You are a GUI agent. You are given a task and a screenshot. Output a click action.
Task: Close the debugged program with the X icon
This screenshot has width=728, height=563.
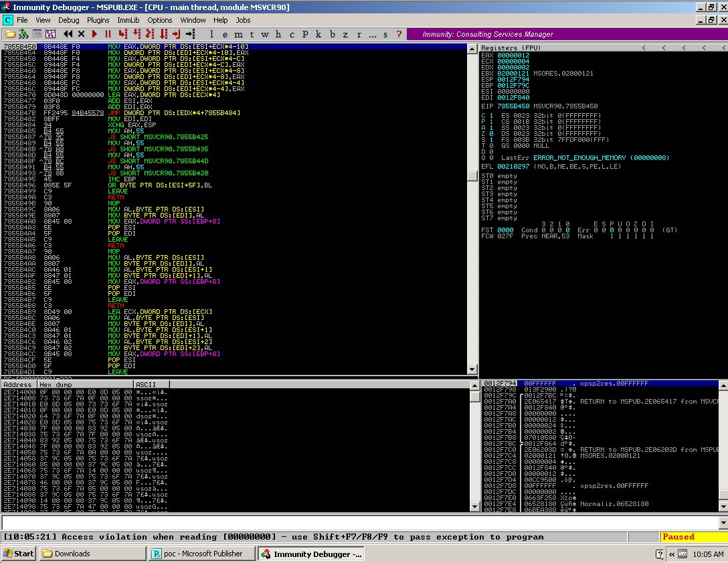click(x=81, y=34)
